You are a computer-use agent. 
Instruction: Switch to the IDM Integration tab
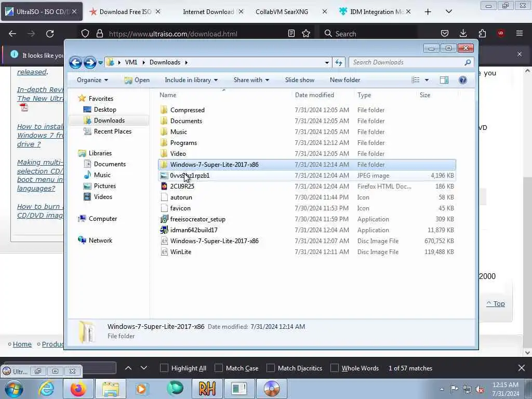(375, 12)
